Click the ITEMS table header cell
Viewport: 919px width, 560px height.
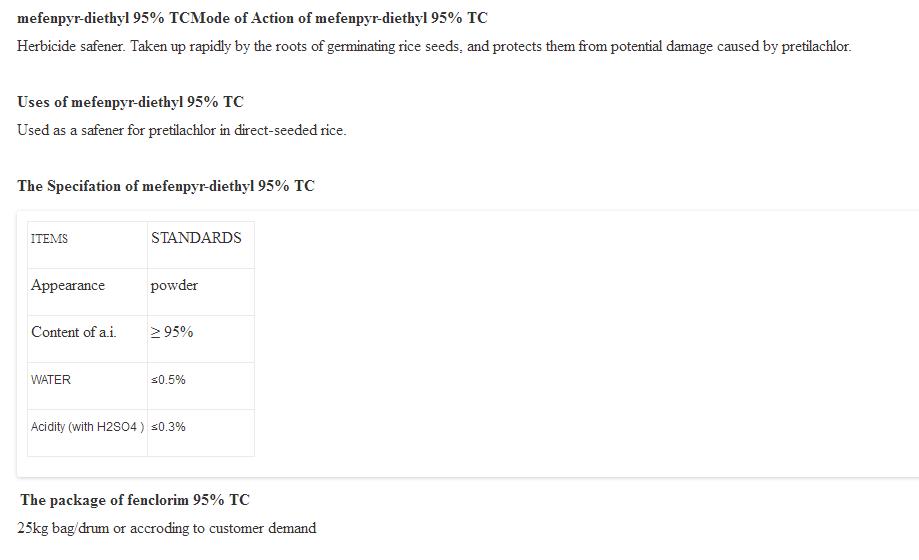coord(50,239)
